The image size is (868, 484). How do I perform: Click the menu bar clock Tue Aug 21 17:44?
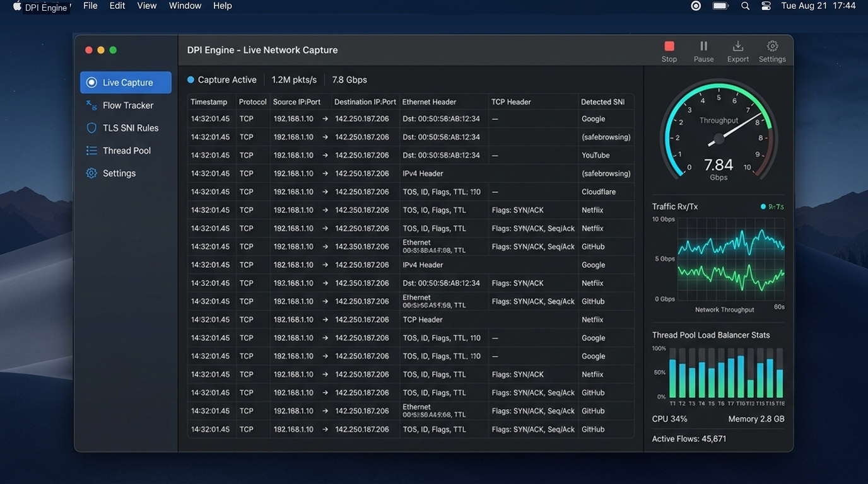click(x=818, y=6)
